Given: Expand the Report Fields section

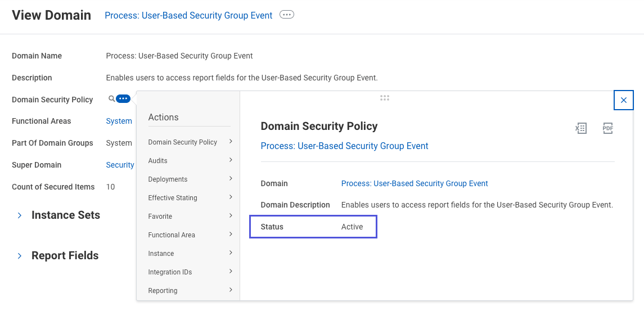Looking at the screenshot, I should (20, 256).
